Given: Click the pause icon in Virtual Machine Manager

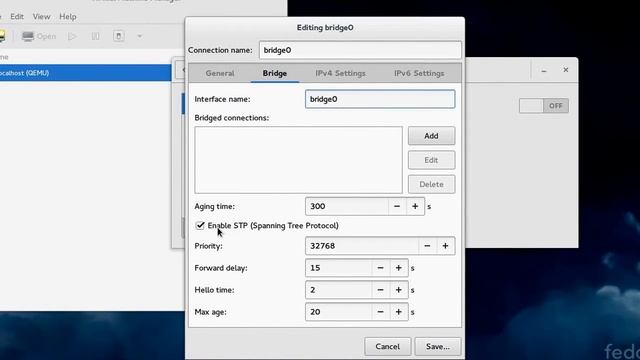Looking at the screenshot, I should pos(96,36).
